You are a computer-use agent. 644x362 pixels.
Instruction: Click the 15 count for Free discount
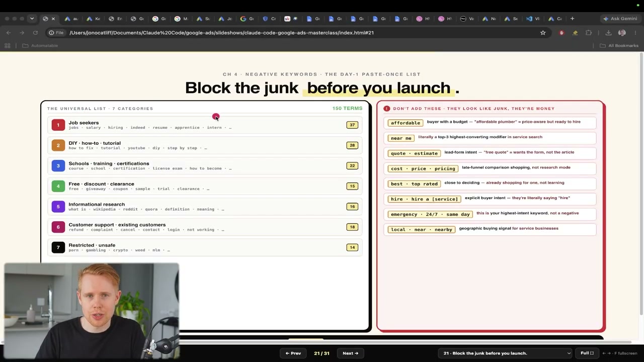click(x=352, y=186)
